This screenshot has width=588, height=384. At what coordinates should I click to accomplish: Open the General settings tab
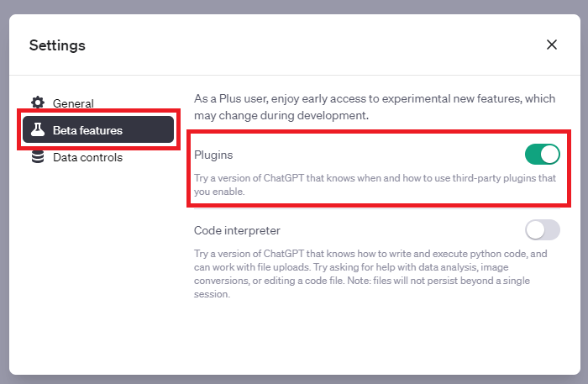73,103
